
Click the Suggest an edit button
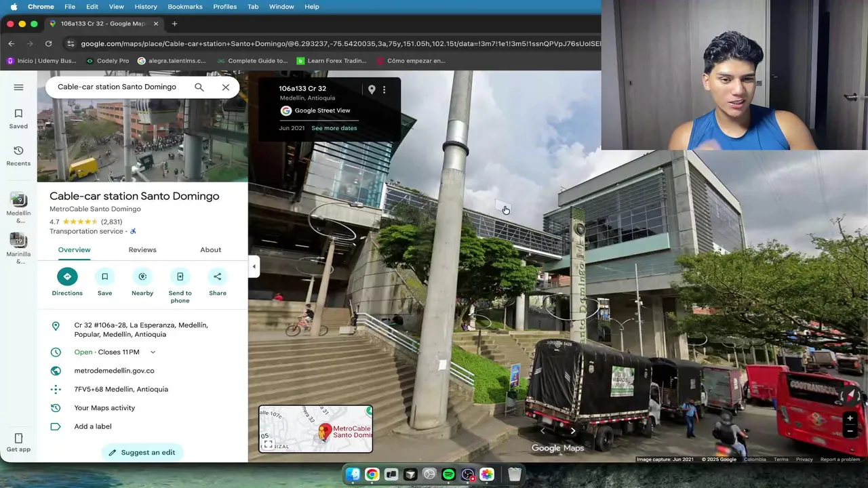pyautogui.click(x=142, y=452)
